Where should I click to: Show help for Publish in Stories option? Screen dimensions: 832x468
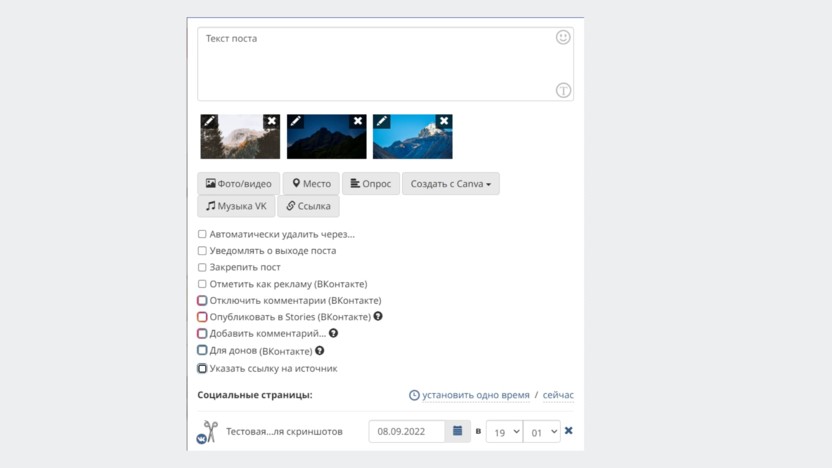pyautogui.click(x=378, y=317)
